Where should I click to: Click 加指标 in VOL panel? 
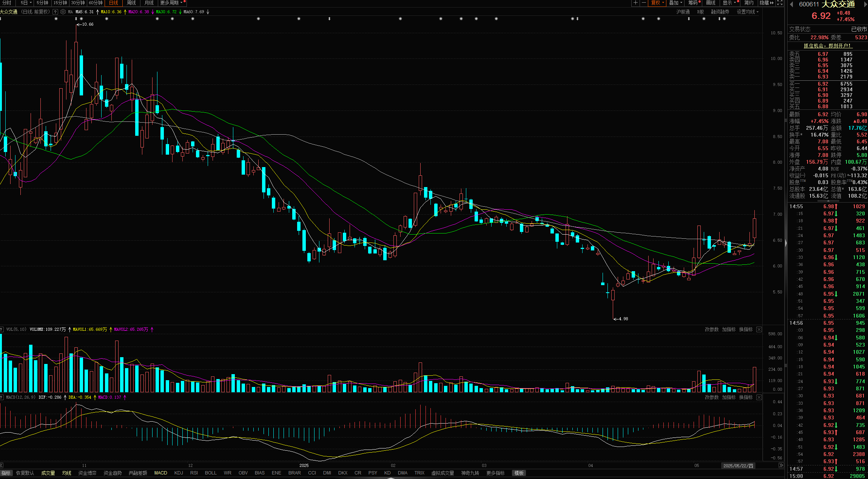729,329
